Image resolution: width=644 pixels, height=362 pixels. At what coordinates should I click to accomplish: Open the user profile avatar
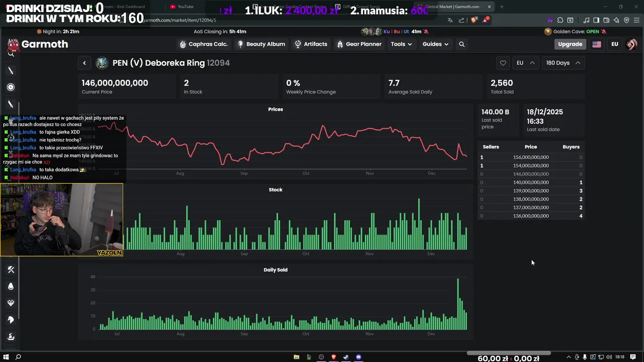[x=631, y=44]
